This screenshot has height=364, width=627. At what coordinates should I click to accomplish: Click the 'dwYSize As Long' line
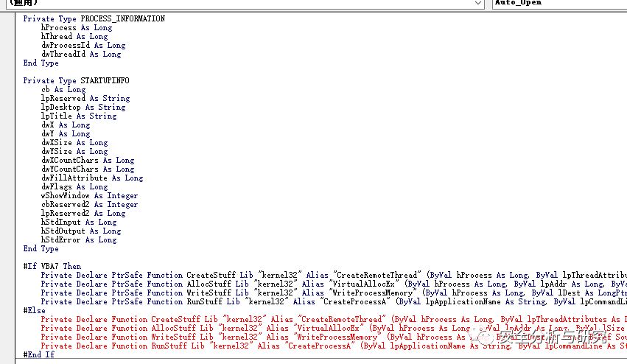click(x=74, y=151)
